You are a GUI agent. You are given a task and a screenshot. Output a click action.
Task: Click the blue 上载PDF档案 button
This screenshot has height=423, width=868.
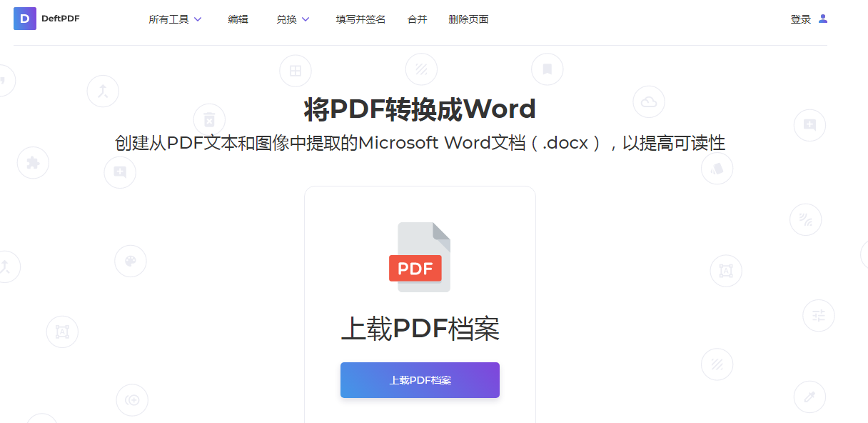pyautogui.click(x=420, y=380)
